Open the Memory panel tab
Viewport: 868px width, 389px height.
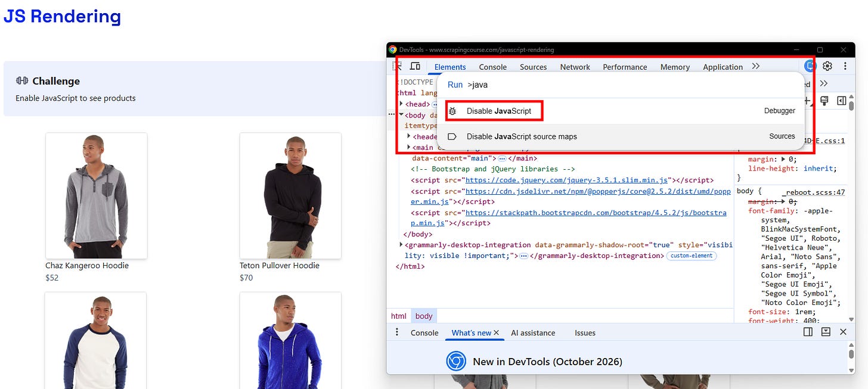click(675, 67)
